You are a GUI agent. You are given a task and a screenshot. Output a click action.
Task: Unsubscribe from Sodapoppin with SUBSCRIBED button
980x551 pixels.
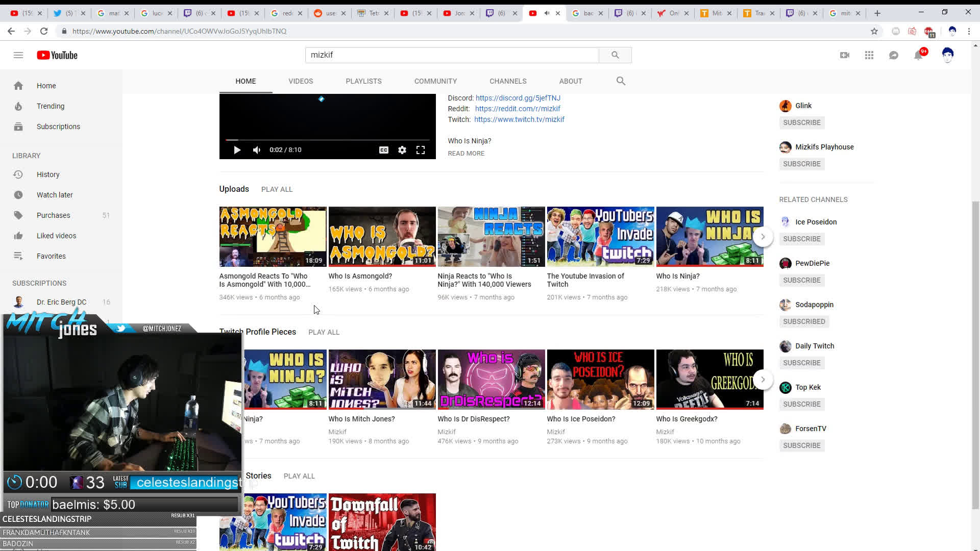(804, 321)
